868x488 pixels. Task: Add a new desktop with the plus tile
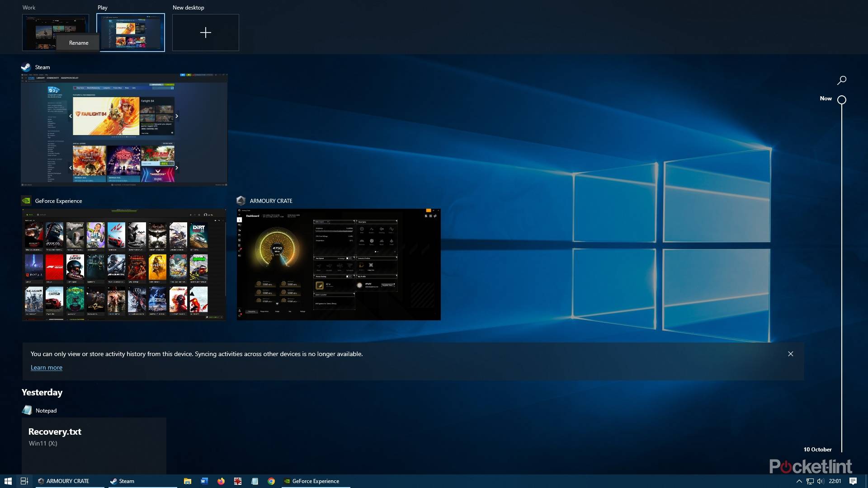[206, 32]
